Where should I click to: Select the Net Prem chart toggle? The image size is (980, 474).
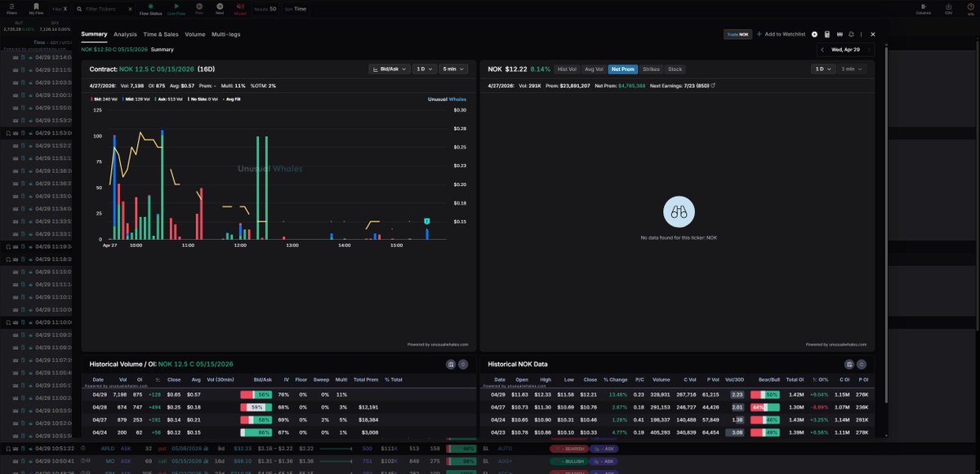622,69
